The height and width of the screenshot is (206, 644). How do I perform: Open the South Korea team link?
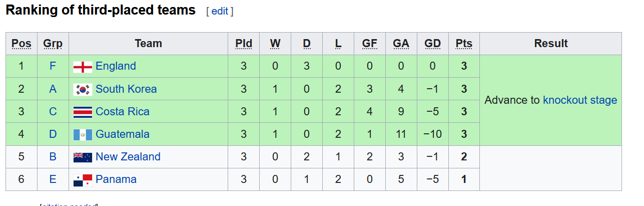pyautogui.click(x=126, y=89)
